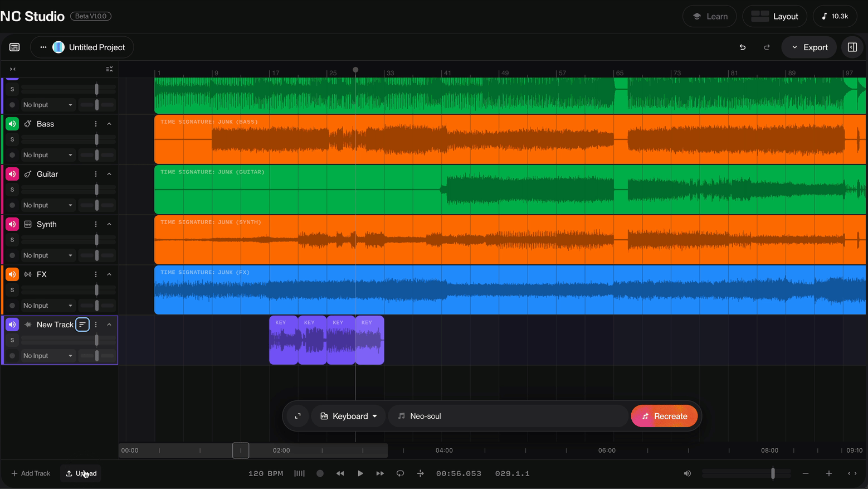Solo the Synth track

click(x=12, y=240)
